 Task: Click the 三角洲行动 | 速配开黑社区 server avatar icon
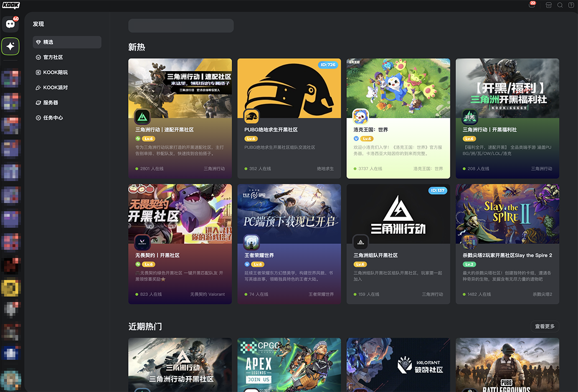[x=142, y=117]
